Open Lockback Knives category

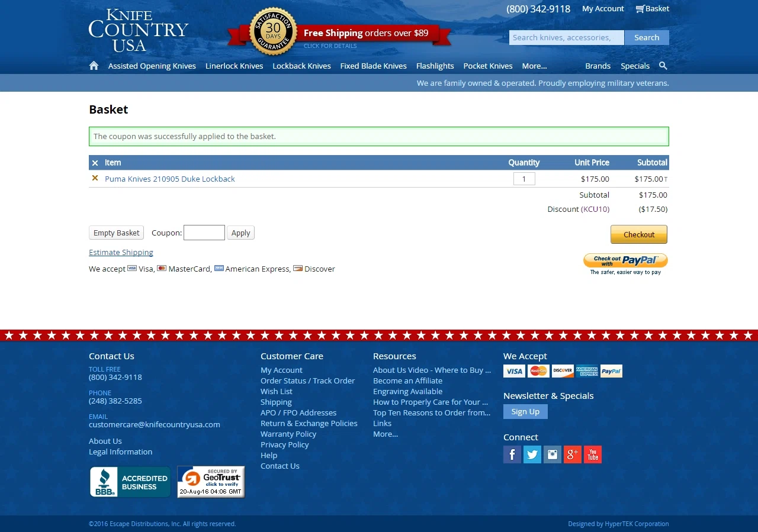(302, 66)
